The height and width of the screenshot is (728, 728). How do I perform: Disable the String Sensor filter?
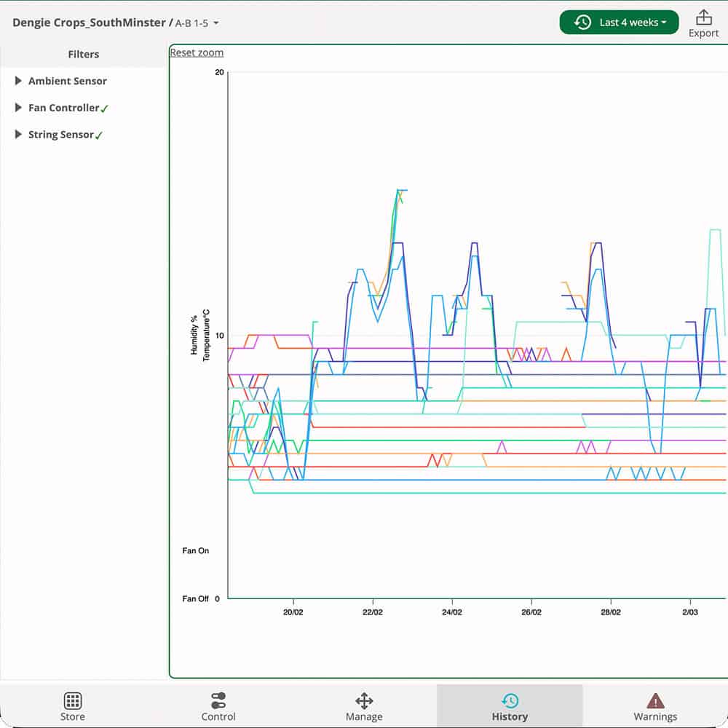point(98,134)
